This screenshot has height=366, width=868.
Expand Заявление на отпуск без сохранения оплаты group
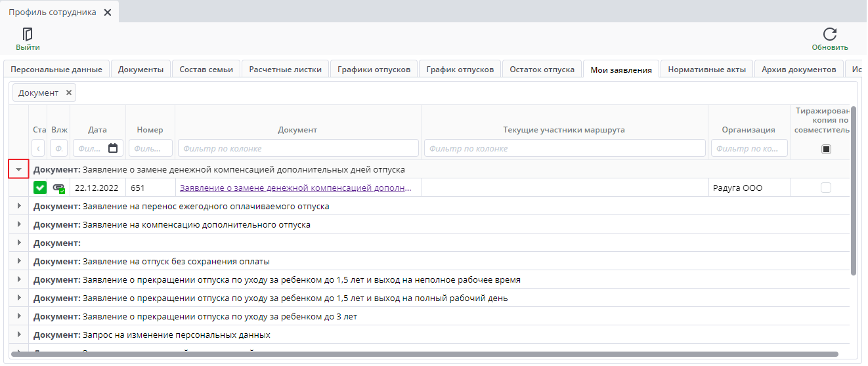19,261
